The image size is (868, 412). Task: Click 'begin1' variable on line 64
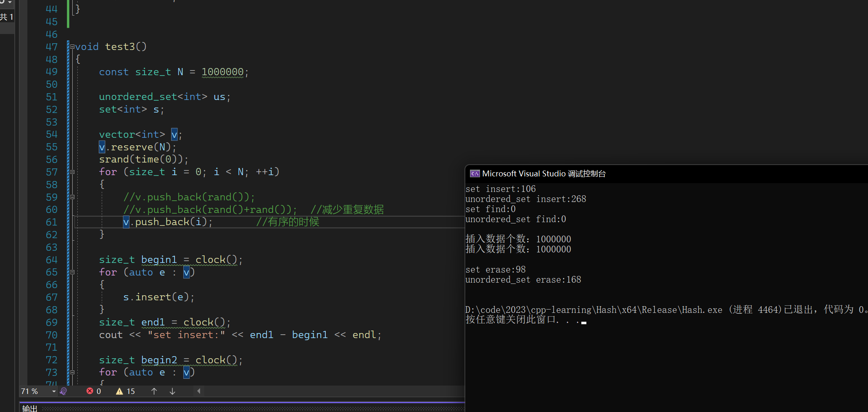159,260
